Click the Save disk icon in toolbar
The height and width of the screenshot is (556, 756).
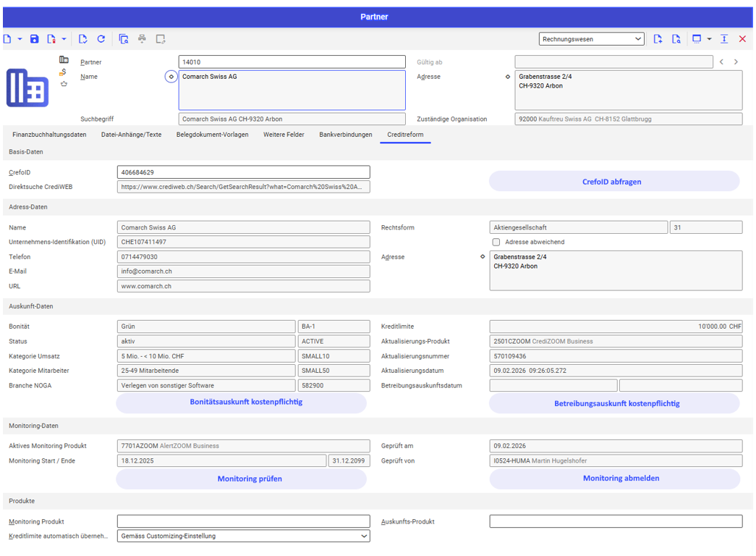point(34,39)
